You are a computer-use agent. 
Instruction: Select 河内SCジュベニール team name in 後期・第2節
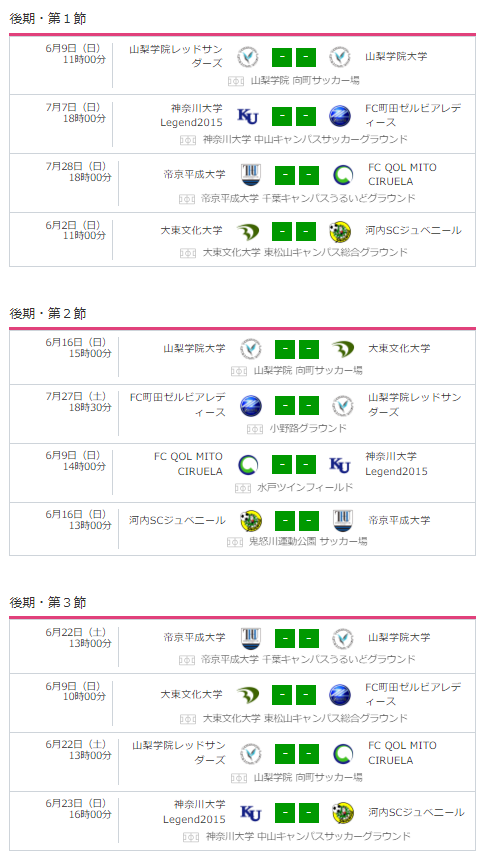coord(177,521)
